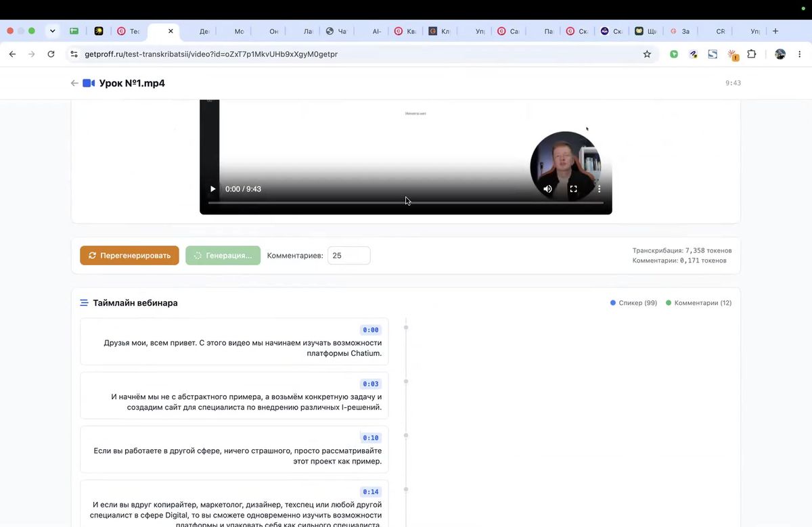Image resolution: width=812 pixels, height=527 pixels.
Task: Mute the video volume
Action: point(548,189)
